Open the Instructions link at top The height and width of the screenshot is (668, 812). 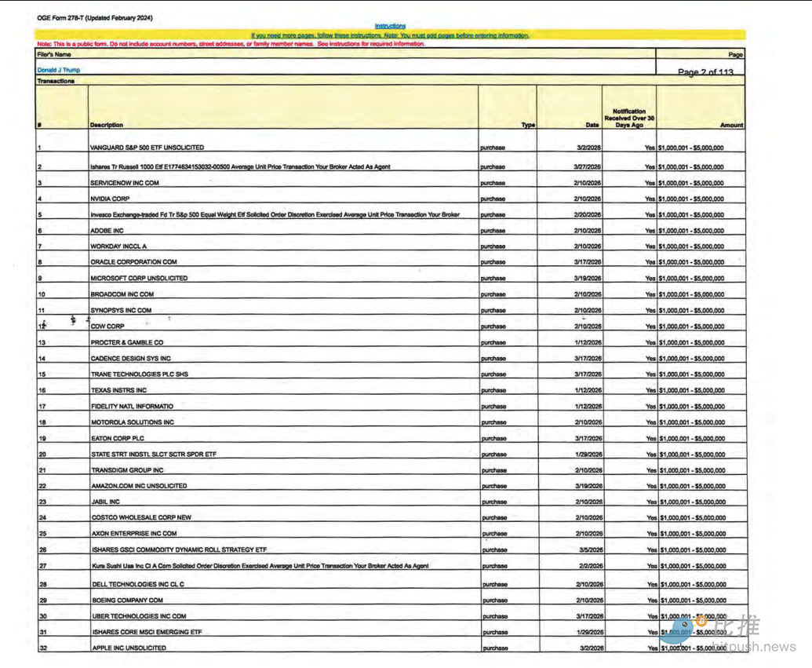390,26
